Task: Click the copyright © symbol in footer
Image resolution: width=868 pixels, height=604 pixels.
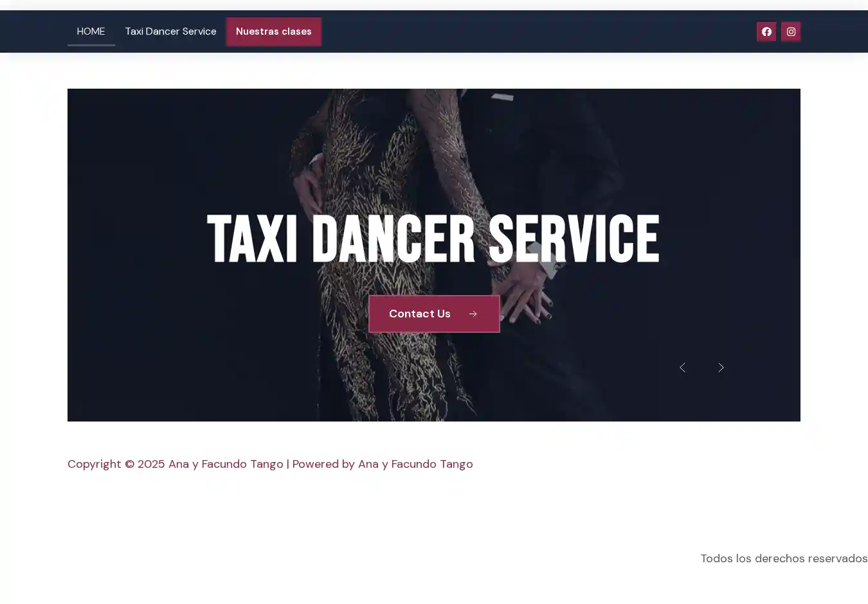Action: tap(129, 464)
